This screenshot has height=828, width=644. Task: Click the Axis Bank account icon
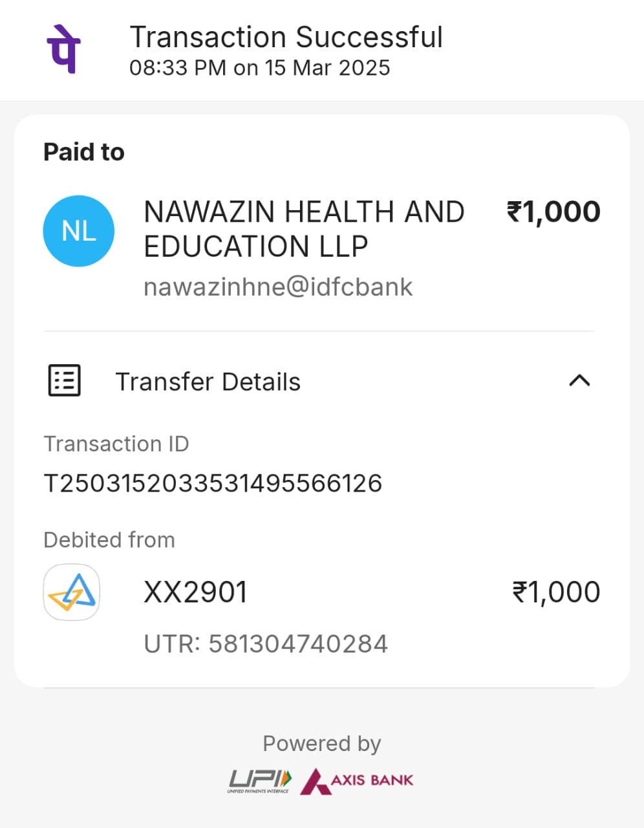pos(72,592)
